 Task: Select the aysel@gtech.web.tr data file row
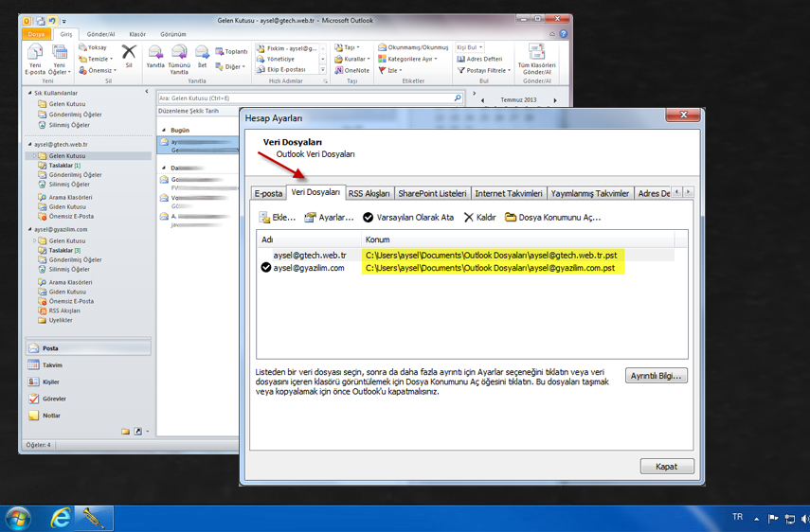point(465,255)
